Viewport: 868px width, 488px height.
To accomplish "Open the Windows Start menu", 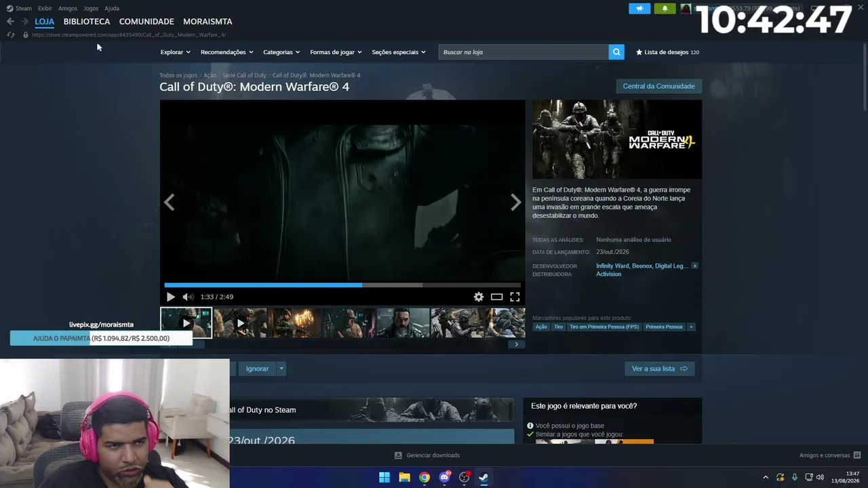I will (384, 477).
